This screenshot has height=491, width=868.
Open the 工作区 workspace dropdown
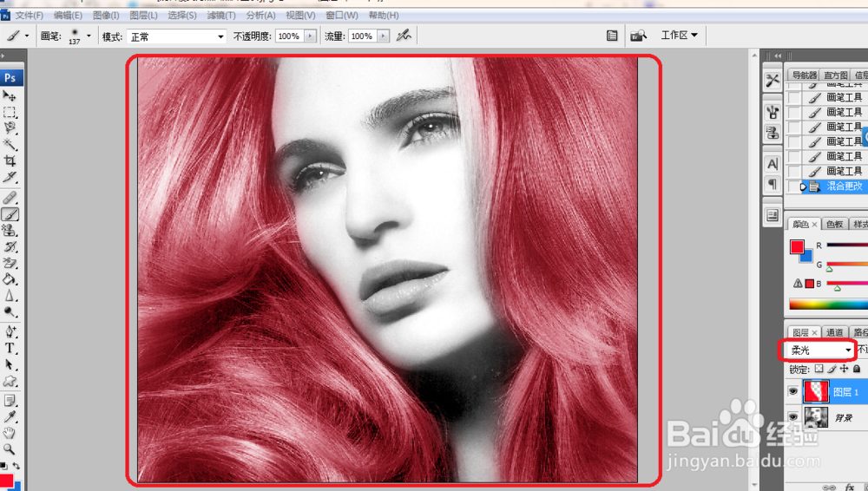click(680, 36)
